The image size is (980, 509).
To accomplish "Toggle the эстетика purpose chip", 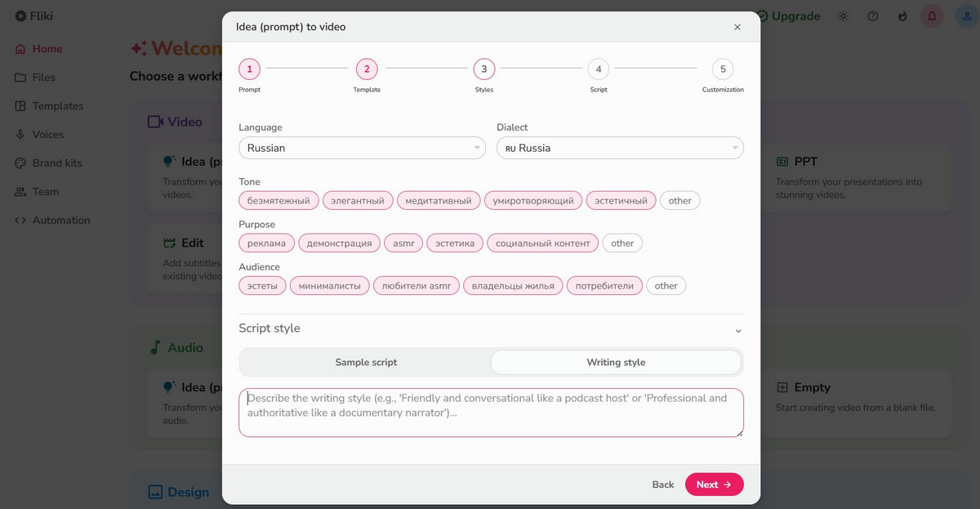I will click(455, 243).
